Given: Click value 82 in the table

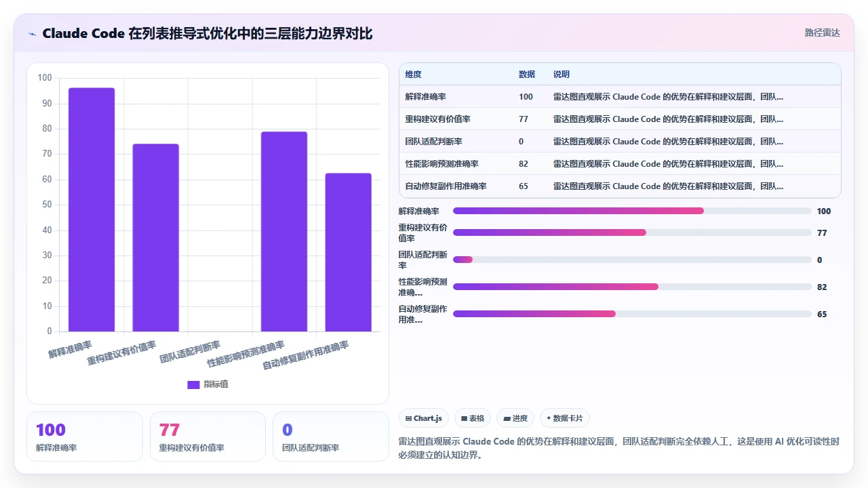Looking at the screenshot, I should 524,163.
